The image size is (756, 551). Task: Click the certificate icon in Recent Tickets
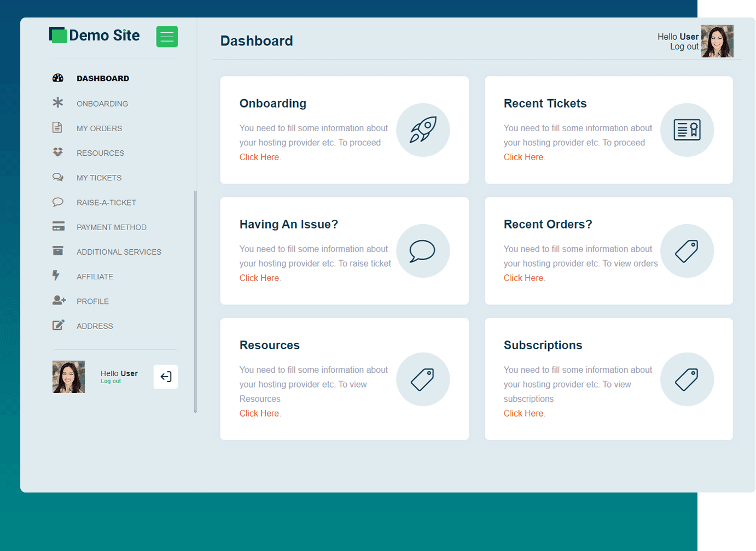pos(687,130)
